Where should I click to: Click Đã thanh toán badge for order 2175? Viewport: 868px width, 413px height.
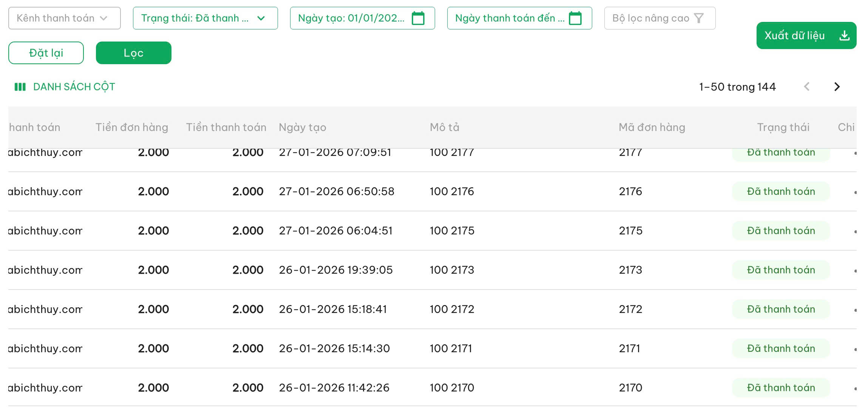(781, 231)
